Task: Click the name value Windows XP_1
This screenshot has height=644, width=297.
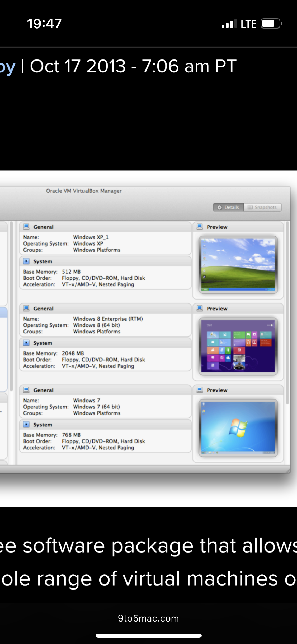Action: [x=91, y=237]
